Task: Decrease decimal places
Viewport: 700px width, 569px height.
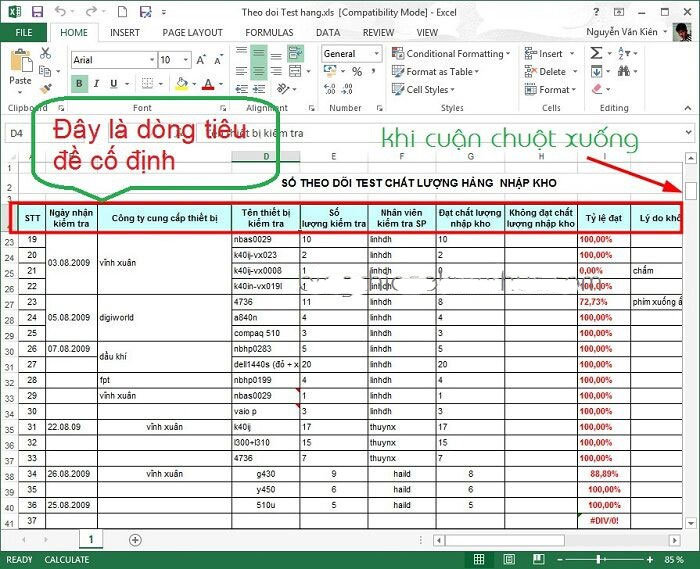Action: coord(347,89)
